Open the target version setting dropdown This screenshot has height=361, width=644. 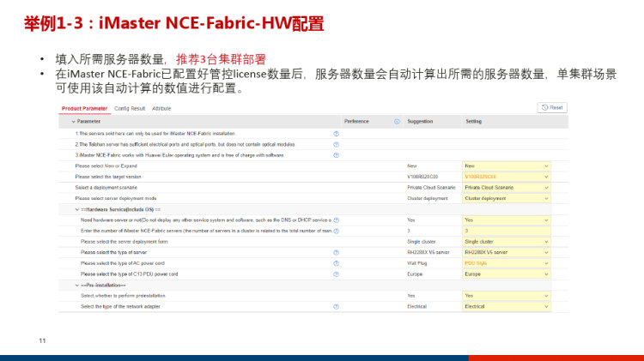pyautogui.click(x=506, y=177)
